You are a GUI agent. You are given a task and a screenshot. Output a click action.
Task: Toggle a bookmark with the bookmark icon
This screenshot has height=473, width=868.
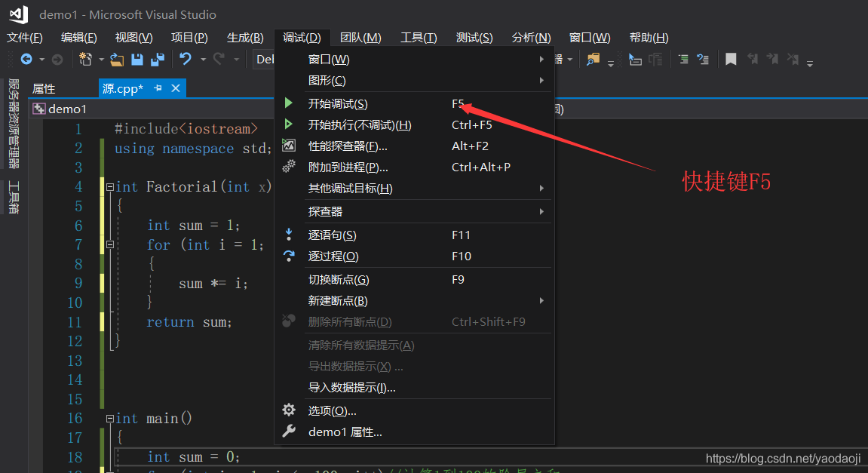(731, 60)
